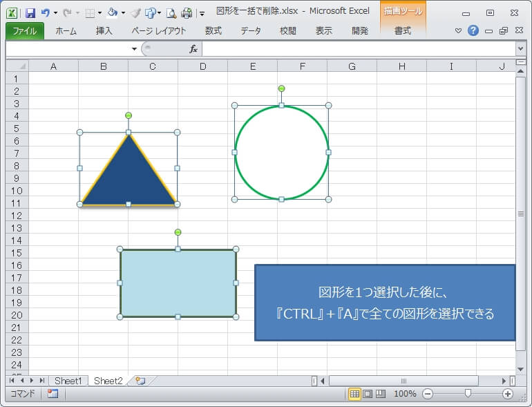Switch to the Sheet1 worksheet tab
The image size is (532, 407).
[68, 381]
